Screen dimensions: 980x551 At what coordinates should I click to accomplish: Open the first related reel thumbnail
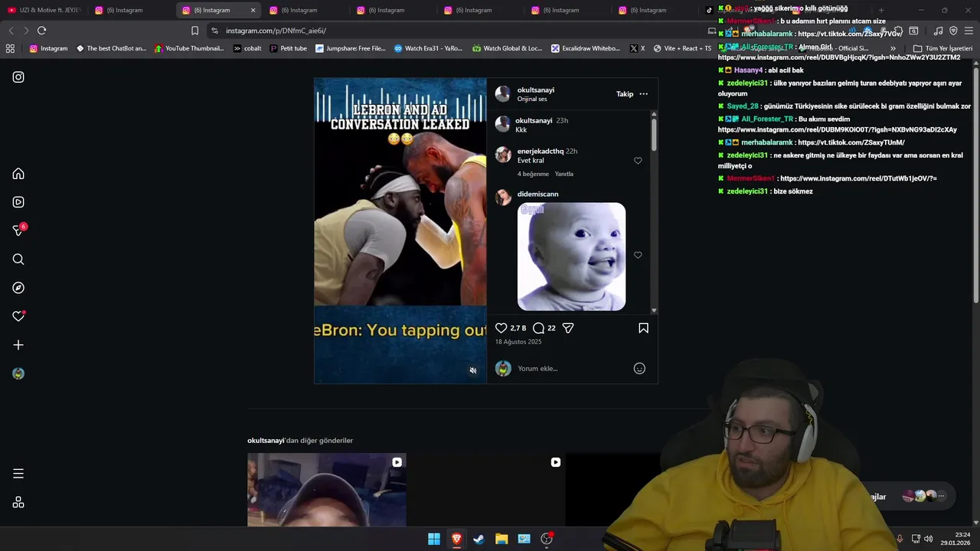[x=327, y=490]
